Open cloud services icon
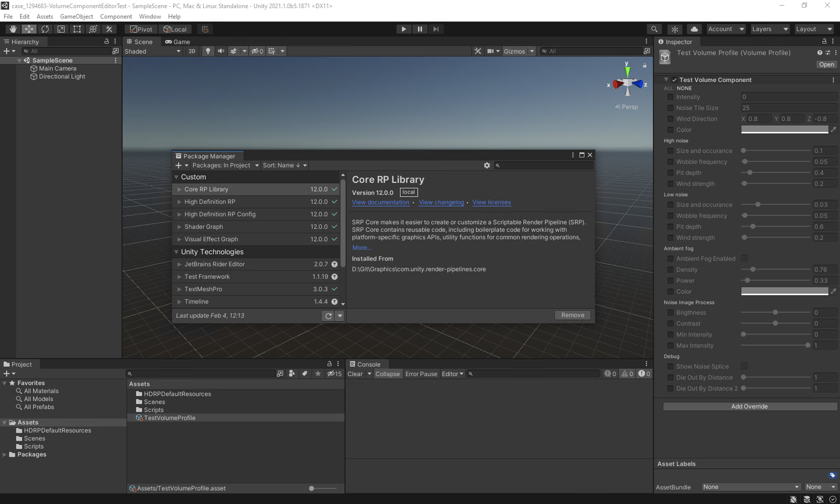This screenshot has width=840, height=504. [694, 29]
